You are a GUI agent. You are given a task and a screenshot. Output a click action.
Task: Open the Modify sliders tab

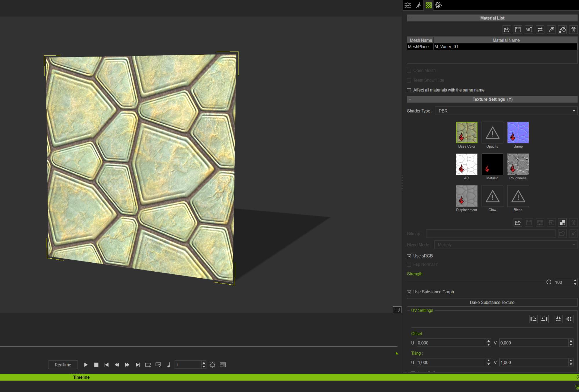408,5
